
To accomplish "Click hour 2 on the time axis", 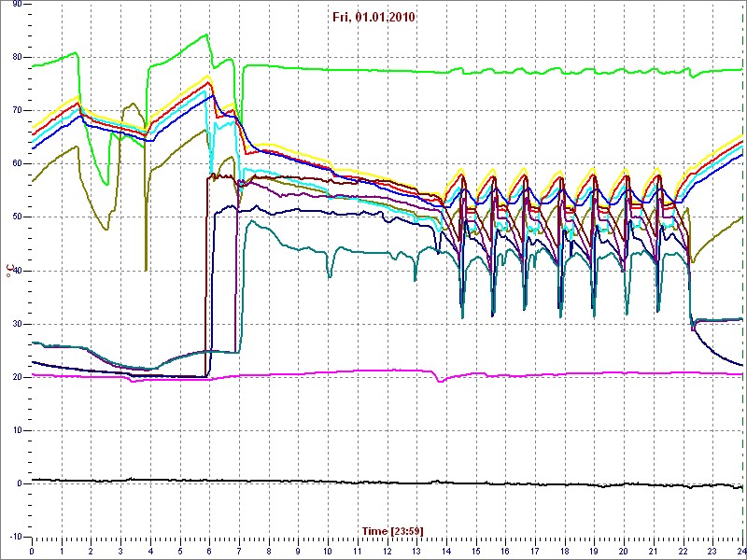I will click(91, 552).
